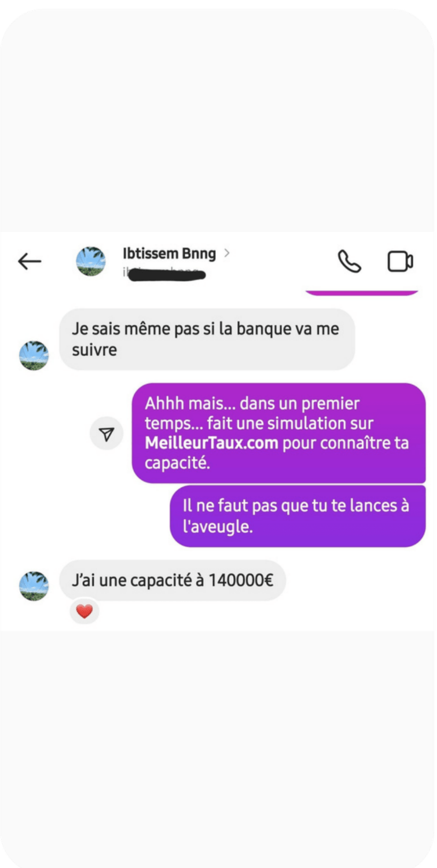The width and height of the screenshot is (437, 868).
Task: Select the 'Il ne faut pas que tu te lances' bubble
Action: pos(298,516)
